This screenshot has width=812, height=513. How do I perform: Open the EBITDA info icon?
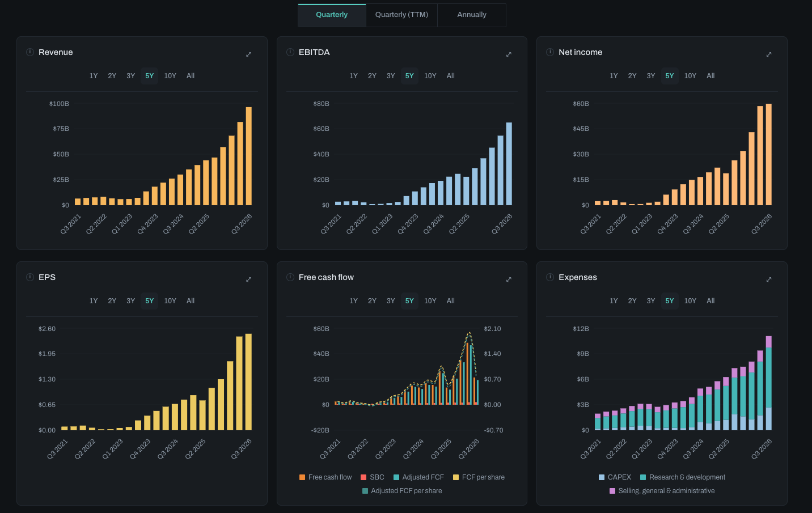pos(290,52)
